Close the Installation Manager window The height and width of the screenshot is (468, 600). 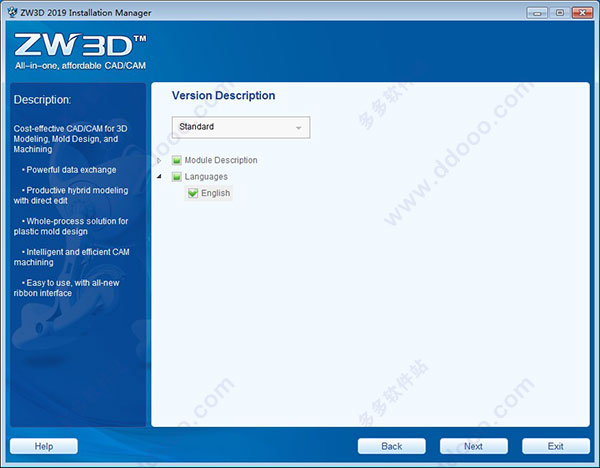(582, 13)
